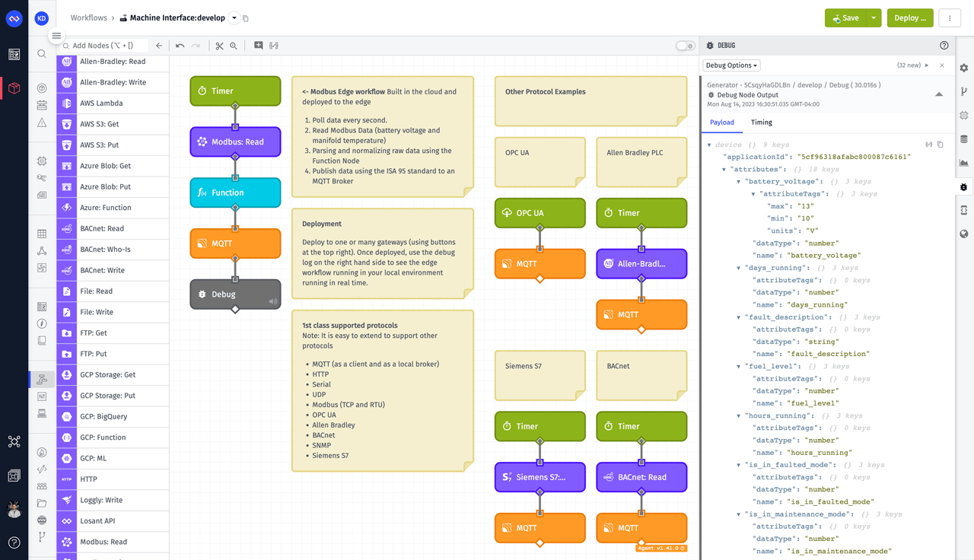
Task: Select AWS Lambda in node palette
Action: point(113,103)
